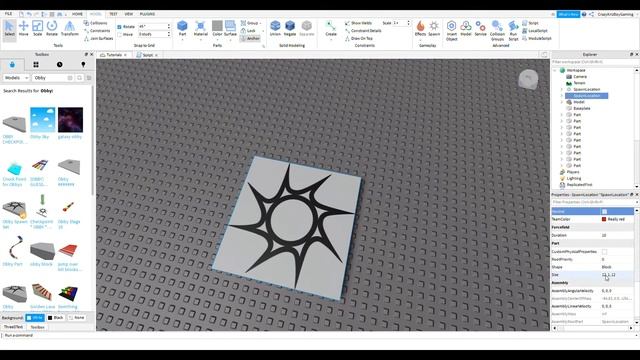
Task: Open the FILE menu
Action: [8, 14]
